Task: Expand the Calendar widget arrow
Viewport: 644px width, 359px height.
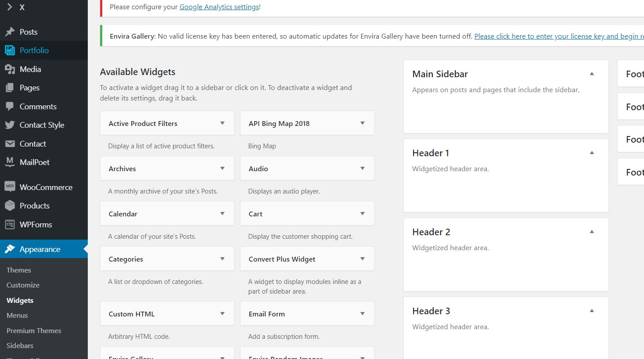Action: click(223, 214)
